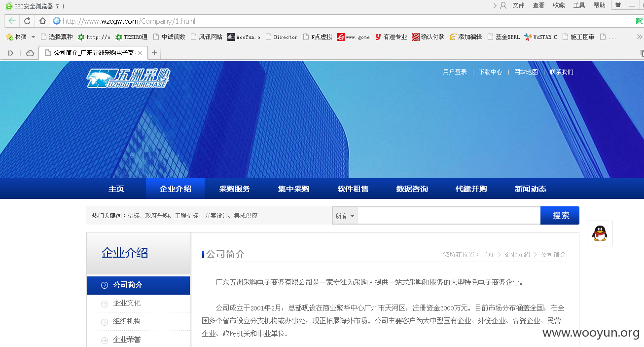Select 新闻动态 in navigation bar
Screen dimensions: 644x347
pos(531,189)
